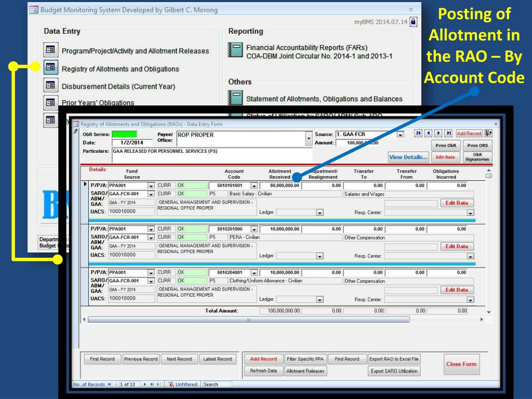Click horizontal scrollbar under Total Amount

[x=249, y=320]
